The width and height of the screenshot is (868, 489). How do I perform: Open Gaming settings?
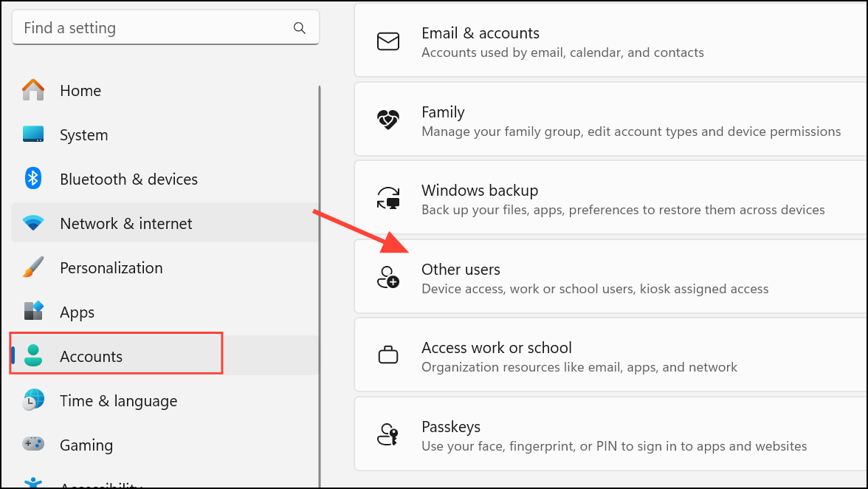coord(165,445)
